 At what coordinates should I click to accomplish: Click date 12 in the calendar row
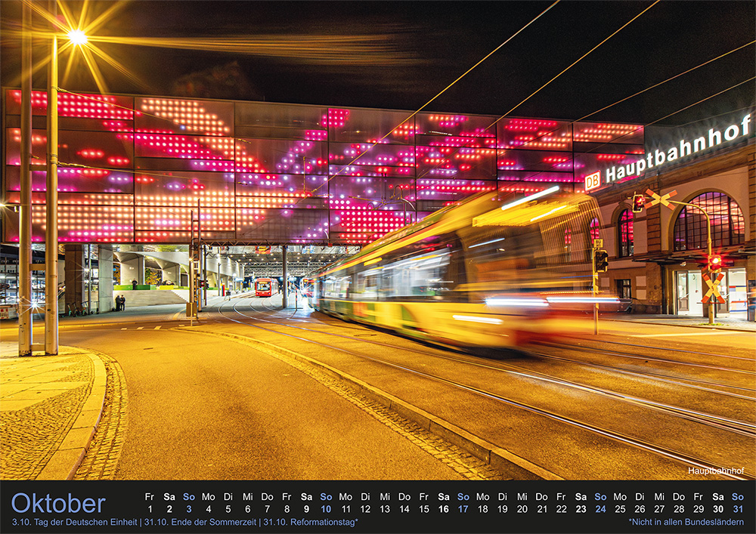point(365,509)
